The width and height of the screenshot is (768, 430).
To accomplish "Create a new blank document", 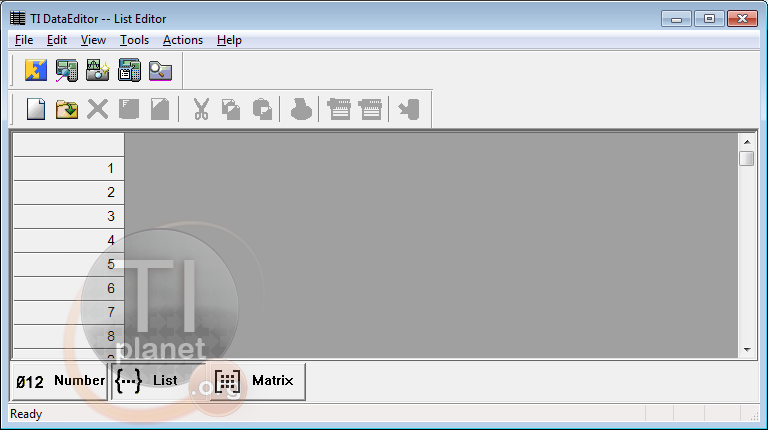I will (36, 109).
